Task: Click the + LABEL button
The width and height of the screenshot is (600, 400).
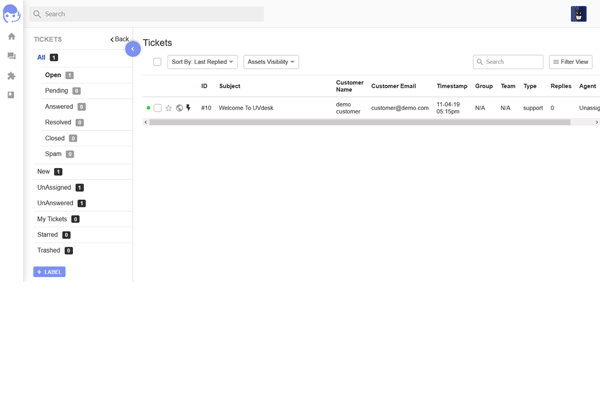Action: pos(49,272)
